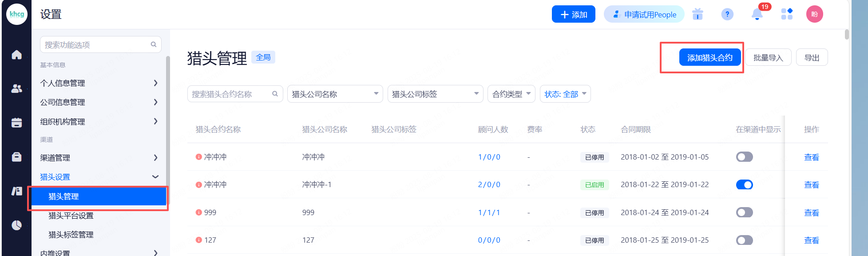Click the 搜索猎头合约名称 search field
The height and width of the screenshot is (256, 868).
pos(230,94)
